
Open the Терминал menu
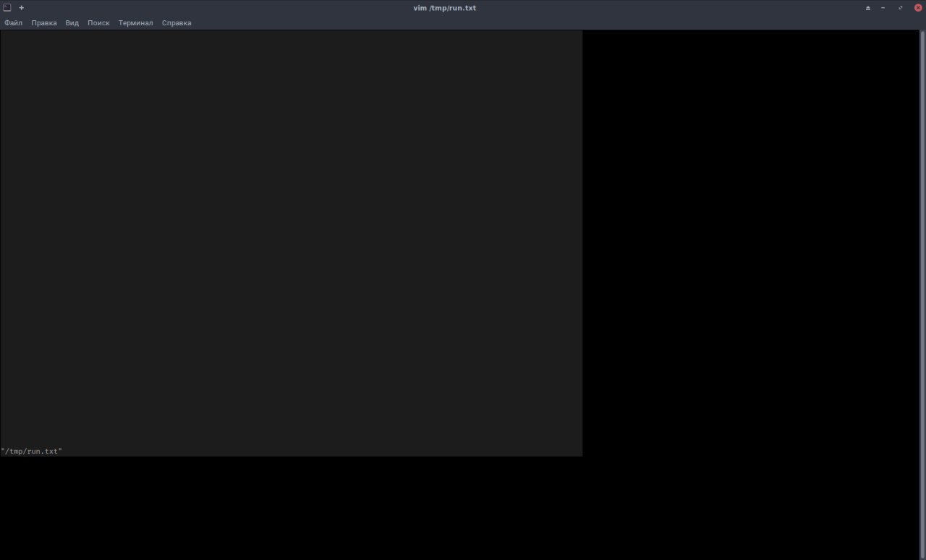click(136, 23)
